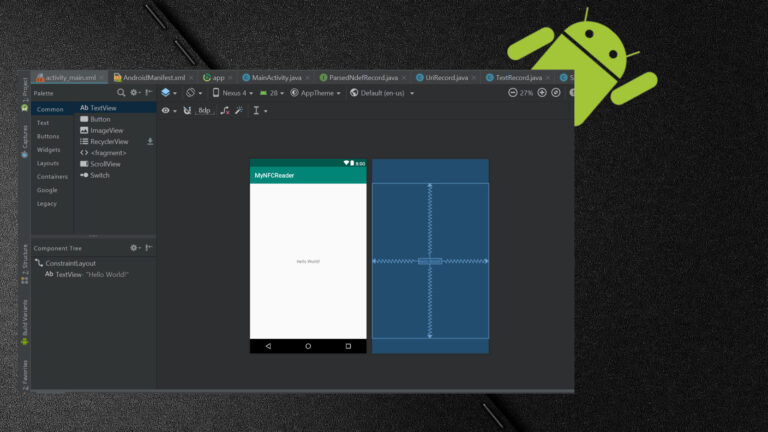Open the AppTheme theme dropdown
The height and width of the screenshot is (432, 768).
[x=315, y=93]
